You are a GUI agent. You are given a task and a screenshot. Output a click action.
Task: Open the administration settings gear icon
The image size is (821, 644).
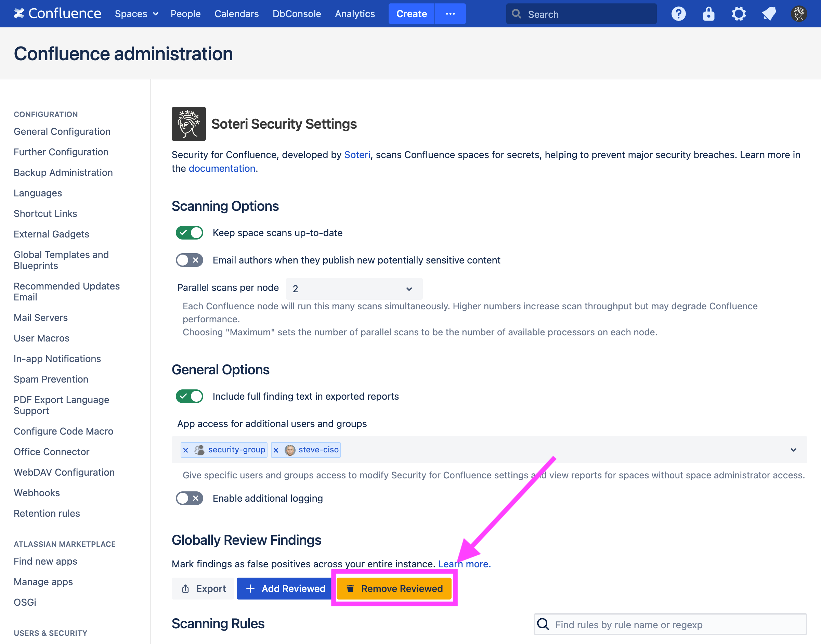pos(739,14)
